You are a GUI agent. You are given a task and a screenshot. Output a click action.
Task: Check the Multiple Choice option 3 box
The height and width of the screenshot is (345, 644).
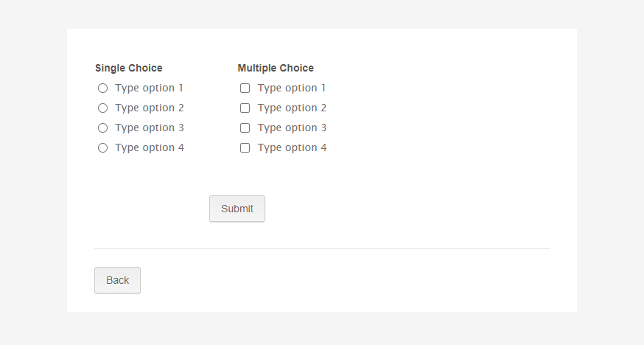point(245,128)
